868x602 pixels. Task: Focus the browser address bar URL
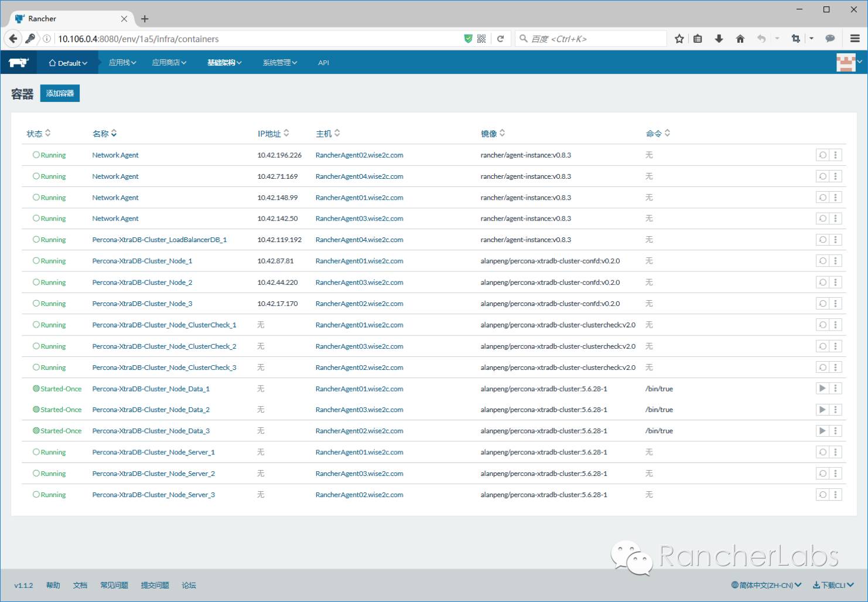[258, 39]
